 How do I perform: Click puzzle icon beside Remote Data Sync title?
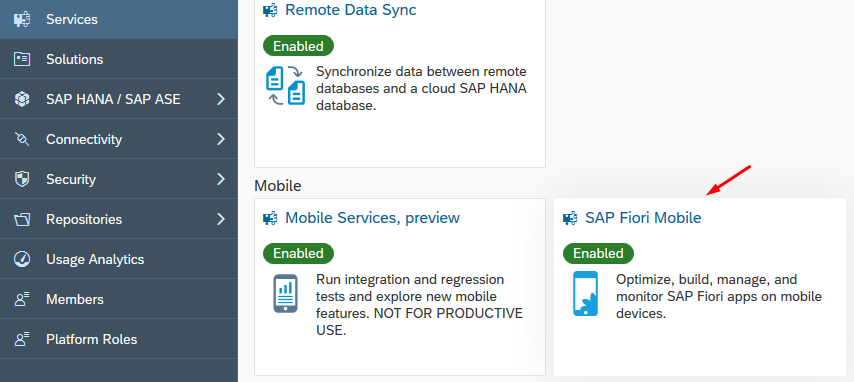pyautogui.click(x=270, y=10)
